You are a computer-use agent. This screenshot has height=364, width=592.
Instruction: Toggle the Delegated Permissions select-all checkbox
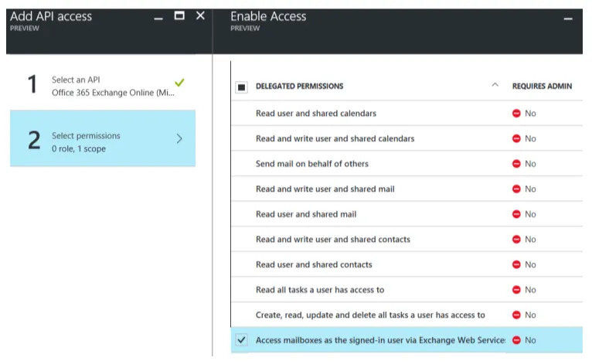241,87
